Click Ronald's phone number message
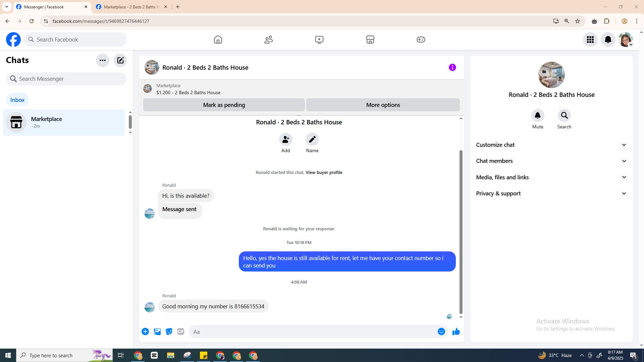The width and height of the screenshot is (644, 362). pos(213,306)
